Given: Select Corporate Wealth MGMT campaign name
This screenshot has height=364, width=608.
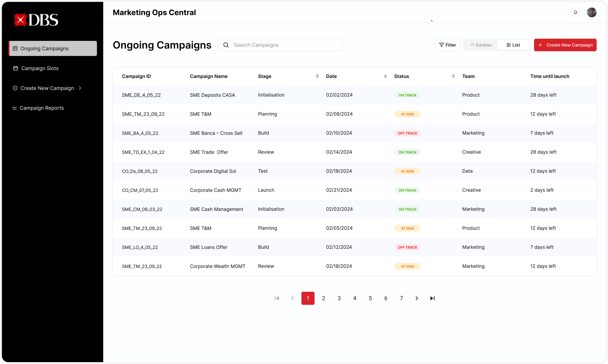Looking at the screenshot, I should [218, 266].
